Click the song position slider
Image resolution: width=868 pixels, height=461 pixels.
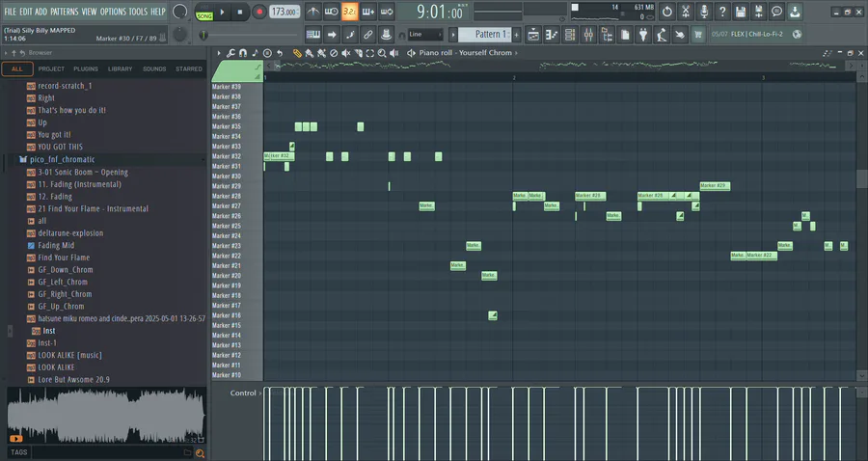pyautogui.click(x=249, y=35)
